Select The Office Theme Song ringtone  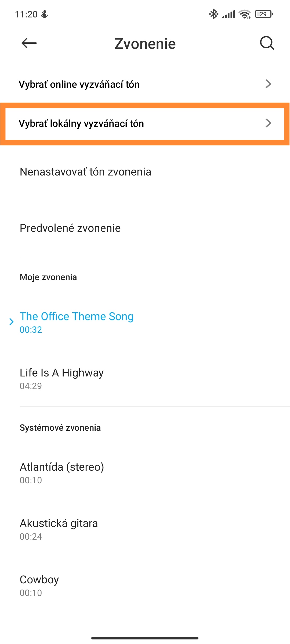click(x=145, y=322)
